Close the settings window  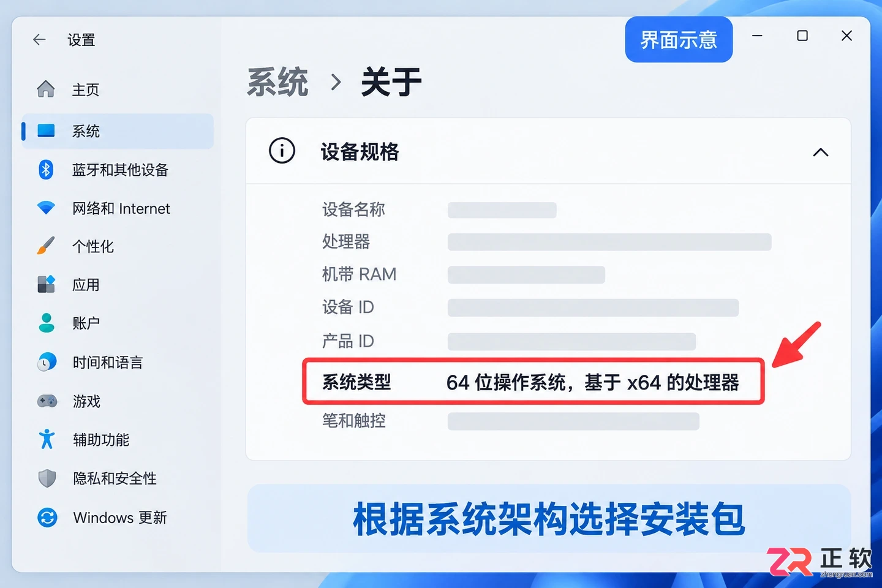pos(846,36)
